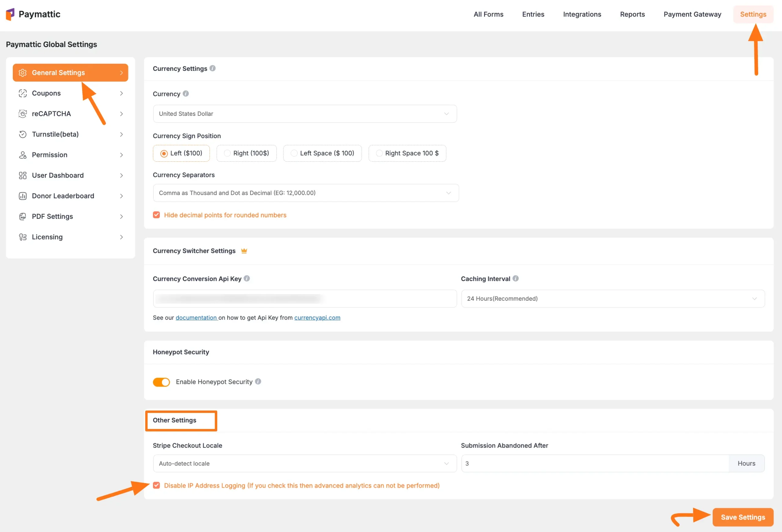Open the Payment Gateway menu item

[692, 14]
